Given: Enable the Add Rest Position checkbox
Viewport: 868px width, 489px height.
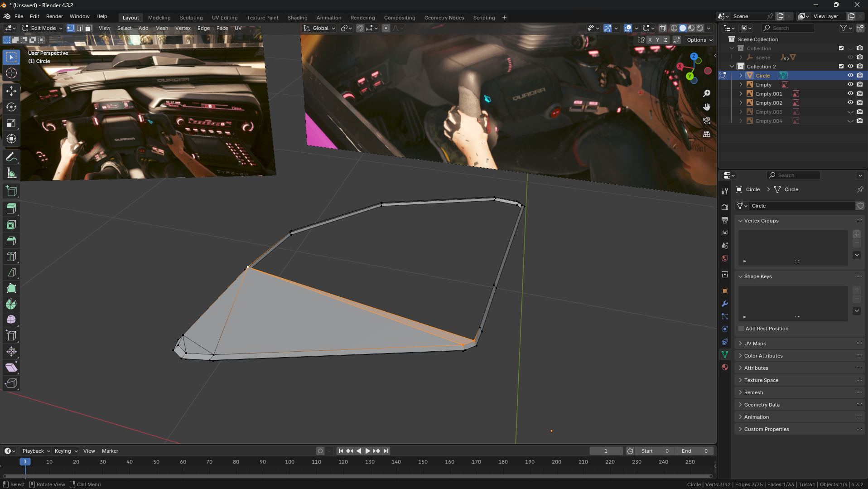Looking at the screenshot, I should point(741,329).
